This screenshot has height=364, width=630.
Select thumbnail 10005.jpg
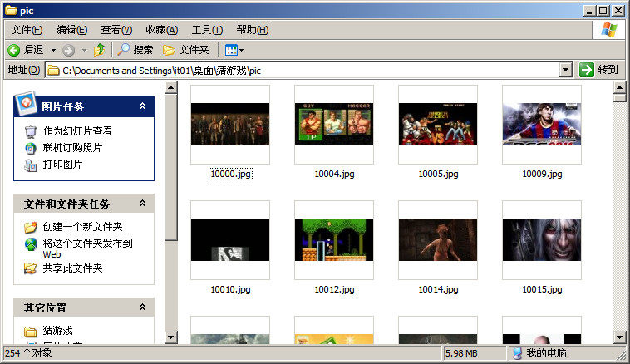(438, 124)
